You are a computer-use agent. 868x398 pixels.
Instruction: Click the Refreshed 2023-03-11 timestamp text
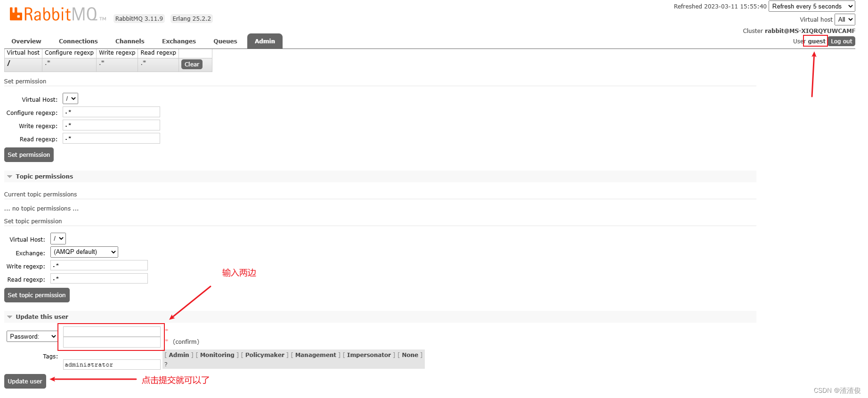pos(720,7)
